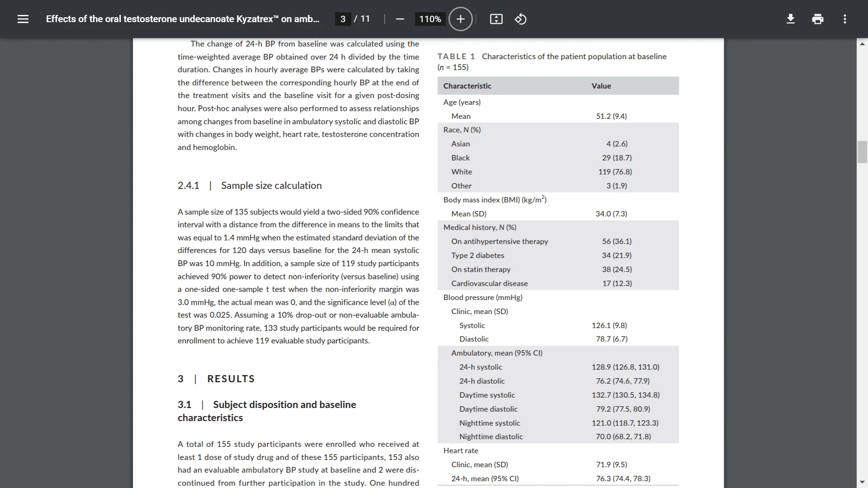
Task: Click 'Ambulatory, mean (95% CI)' label
Action: click(496, 353)
